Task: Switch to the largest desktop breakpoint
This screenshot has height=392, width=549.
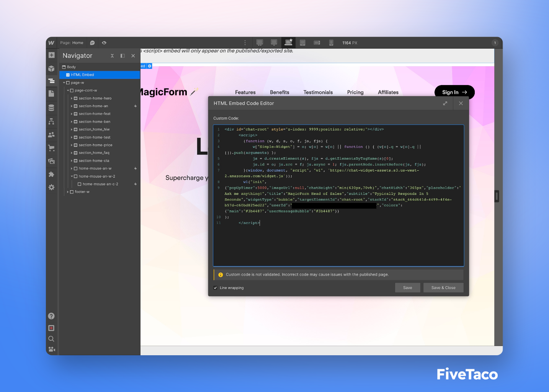Action: (x=260, y=42)
